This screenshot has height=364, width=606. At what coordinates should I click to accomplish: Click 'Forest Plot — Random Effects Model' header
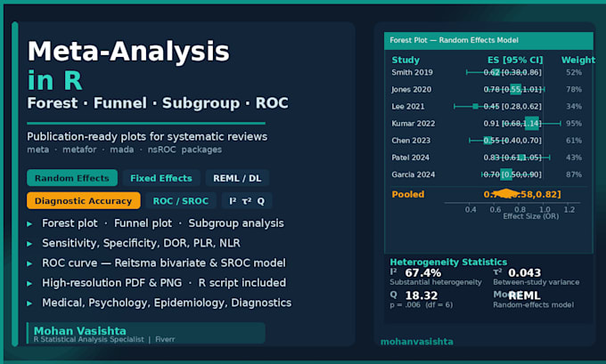(x=454, y=40)
